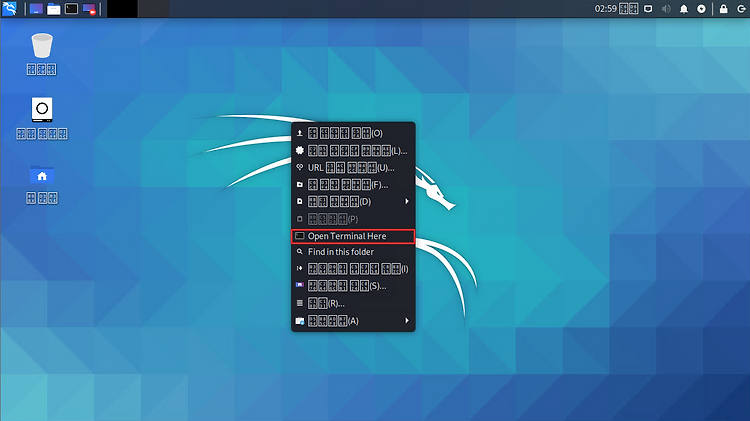Select the menu entry ending with (O)

tap(353, 133)
